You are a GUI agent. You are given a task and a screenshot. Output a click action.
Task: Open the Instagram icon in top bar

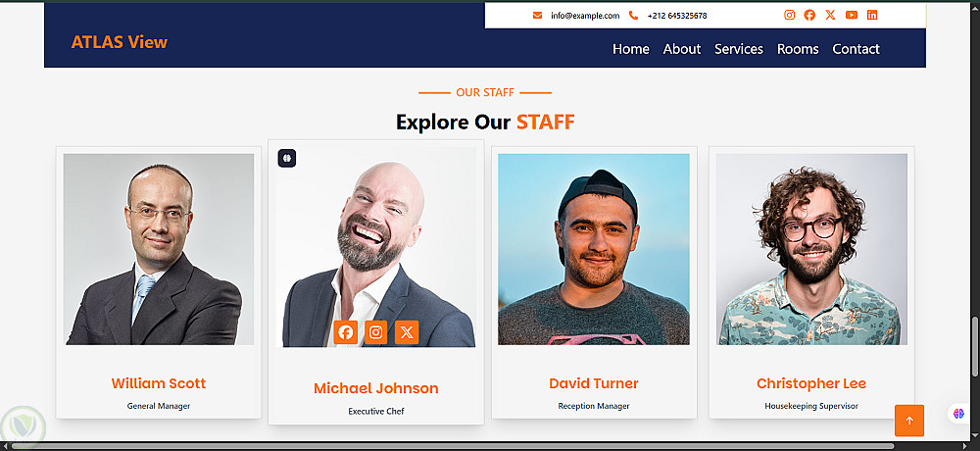(789, 15)
